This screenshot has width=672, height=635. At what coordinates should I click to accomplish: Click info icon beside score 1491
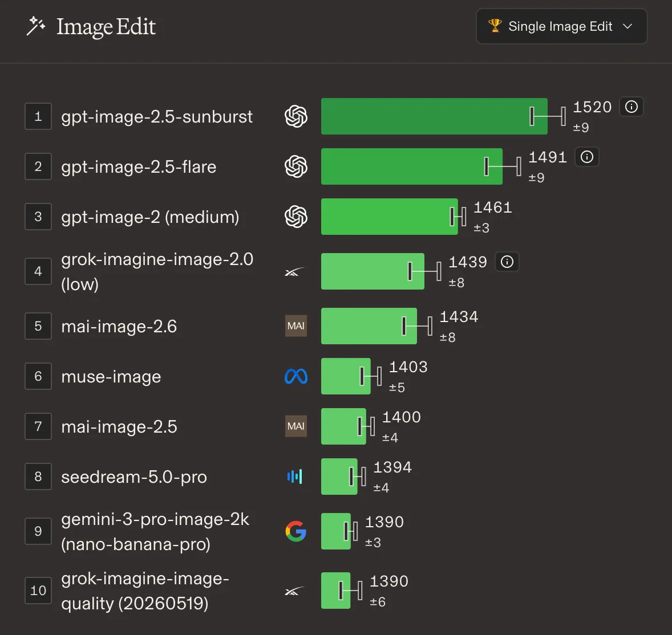click(x=586, y=157)
